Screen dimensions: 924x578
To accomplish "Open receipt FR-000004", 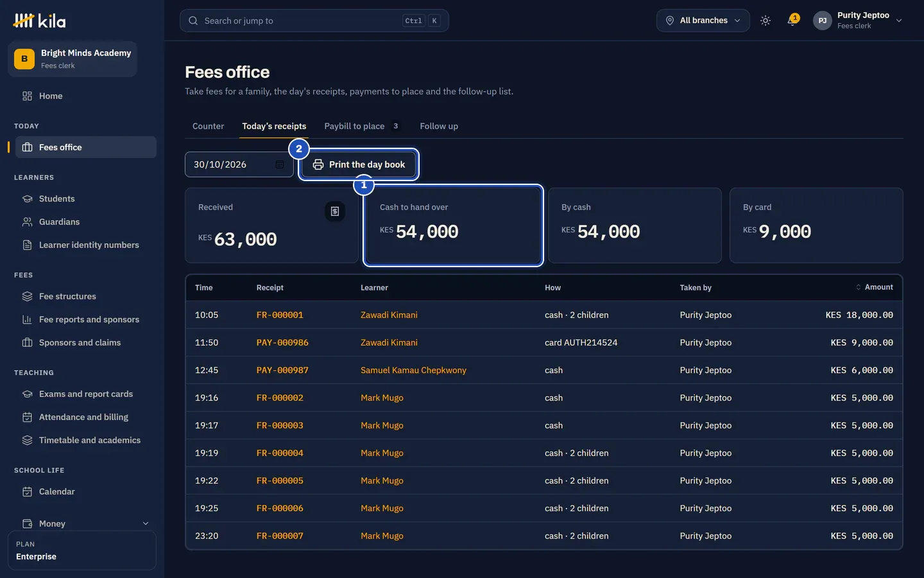I will [x=280, y=453].
